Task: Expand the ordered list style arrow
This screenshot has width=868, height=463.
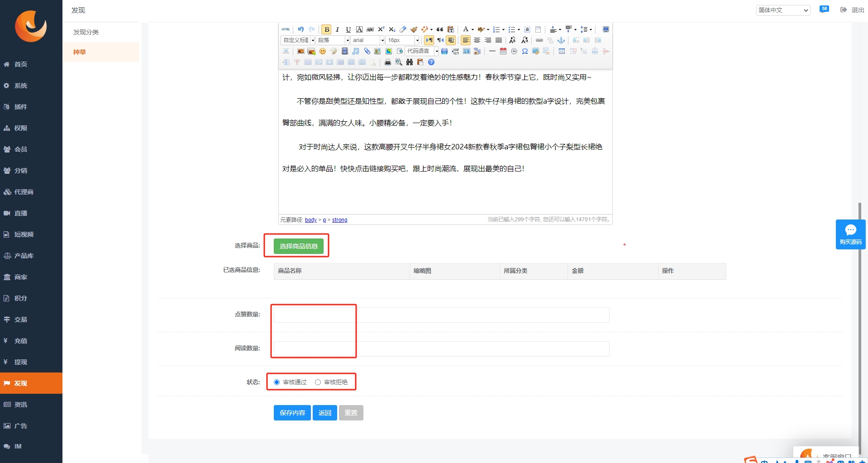Action: (x=503, y=29)
